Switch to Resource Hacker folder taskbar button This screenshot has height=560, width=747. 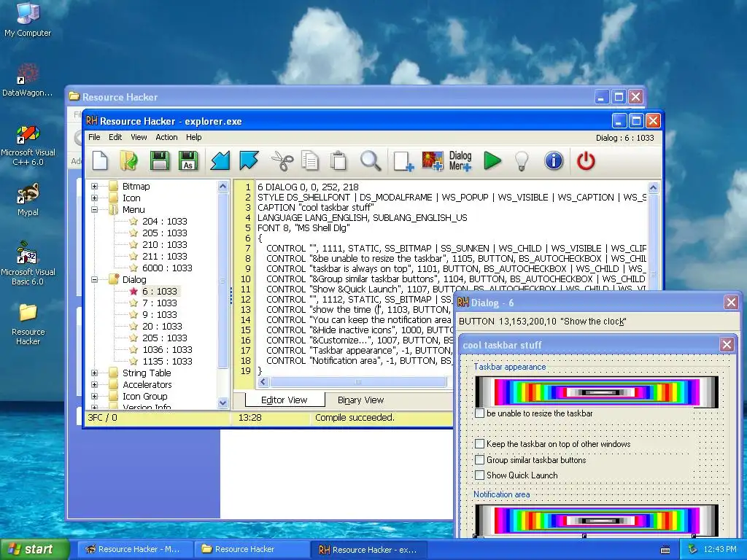(x=252, y=550)
